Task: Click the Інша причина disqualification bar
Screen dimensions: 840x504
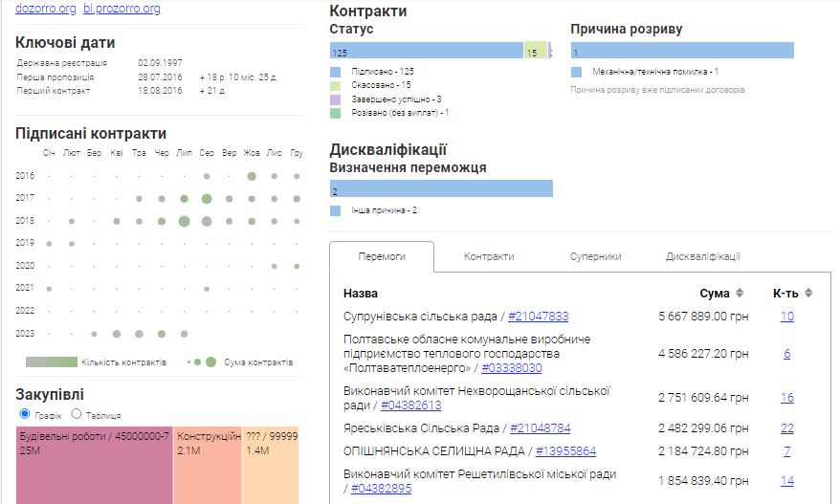Action: click(x=441, y=189)
